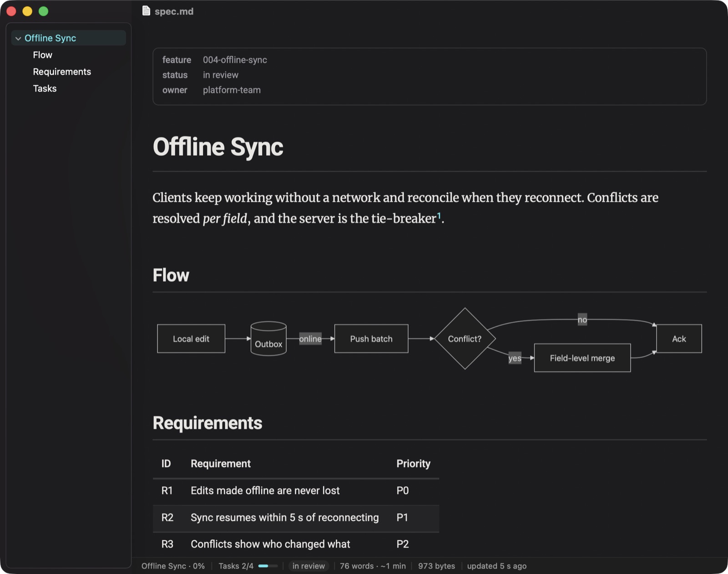Click the platform-team owner value
This screenshot has height=574, width=728.
(232, 90)
